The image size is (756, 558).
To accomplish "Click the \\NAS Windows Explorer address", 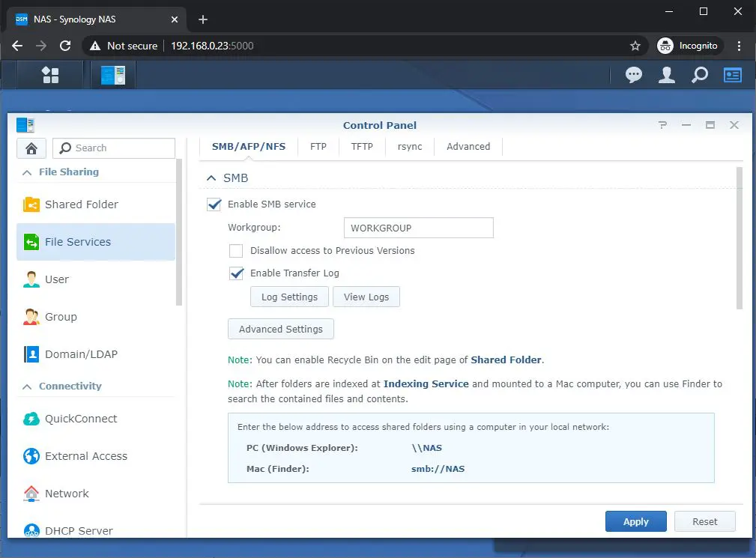I will pyautogui.click(x=426, y=448).
